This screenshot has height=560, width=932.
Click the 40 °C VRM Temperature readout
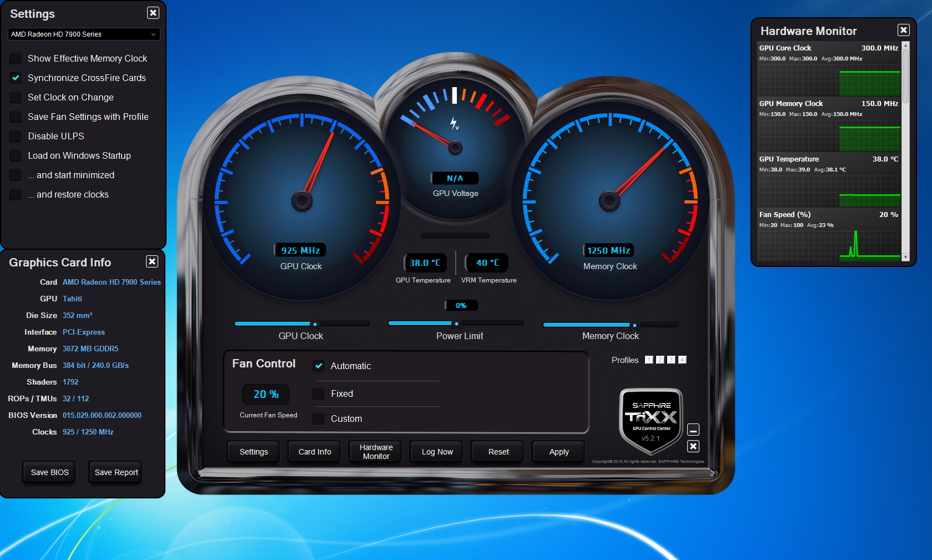pos(487,263)
